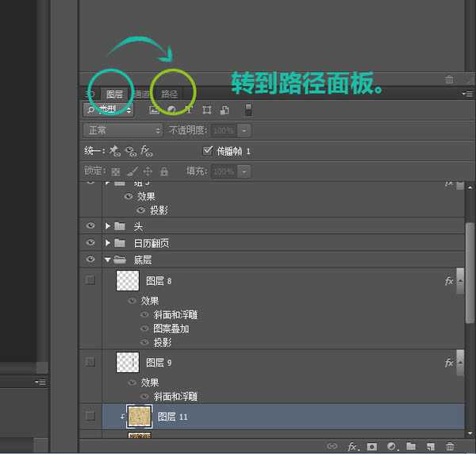
Task: Open the layer filter type dropdown
Action: [x=108, y=110]
